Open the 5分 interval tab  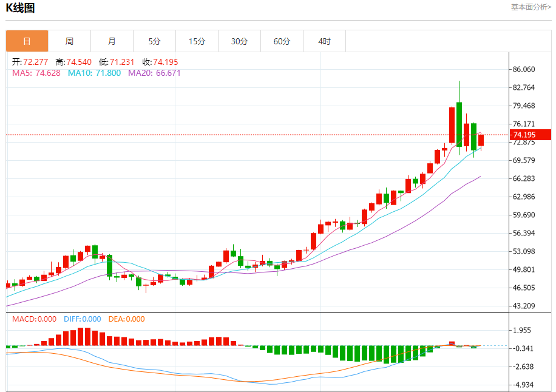point(155,41)
